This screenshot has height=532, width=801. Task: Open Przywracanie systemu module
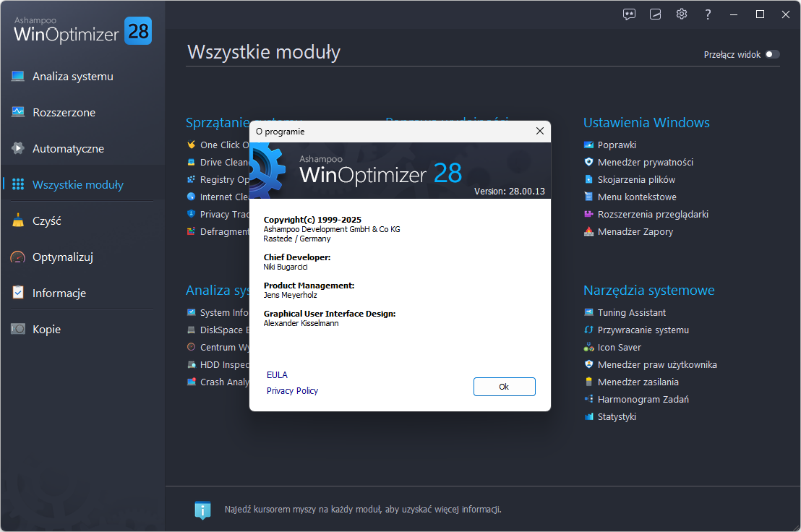point(643,330)
